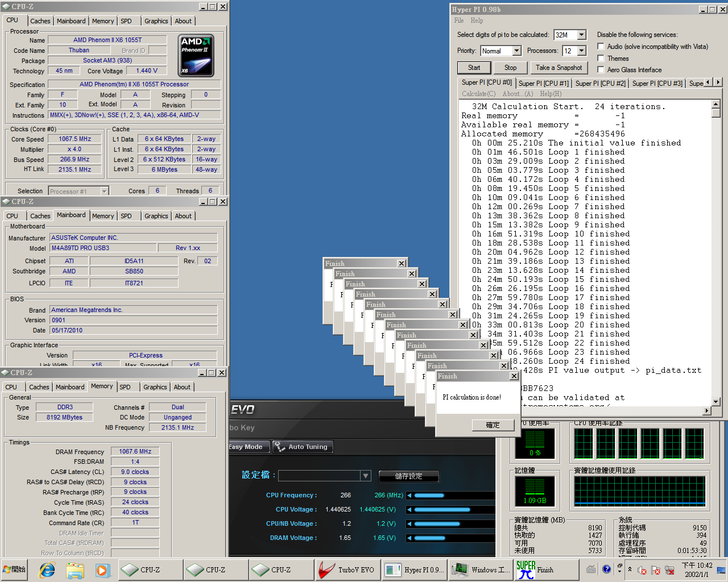Toggle the Themes checkbox
Viewport: 728px width, 582px height.
point(601,58)
